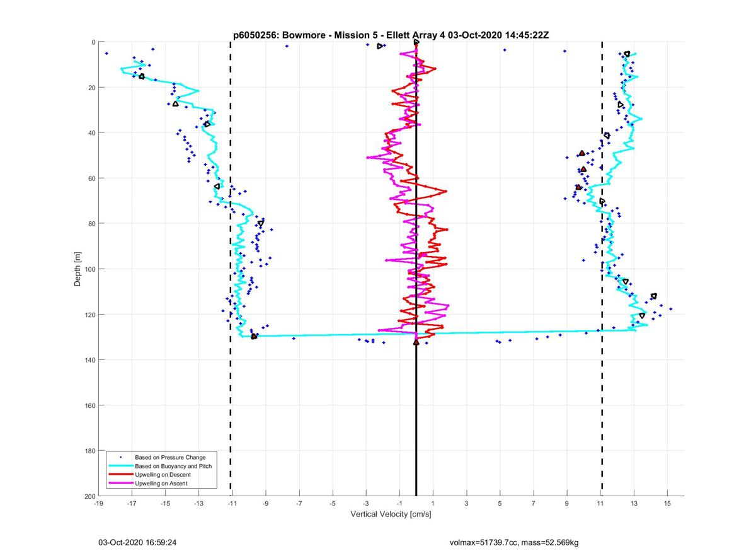
Task: Click the cyan line sample in legend
Action: tap(120, 466)
